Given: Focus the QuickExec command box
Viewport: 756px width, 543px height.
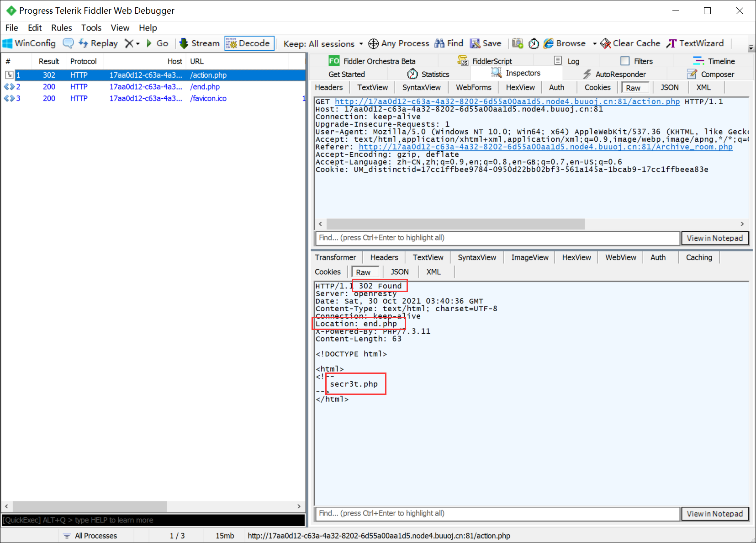Looking at the screenshot, I should (x=153, y=520).
